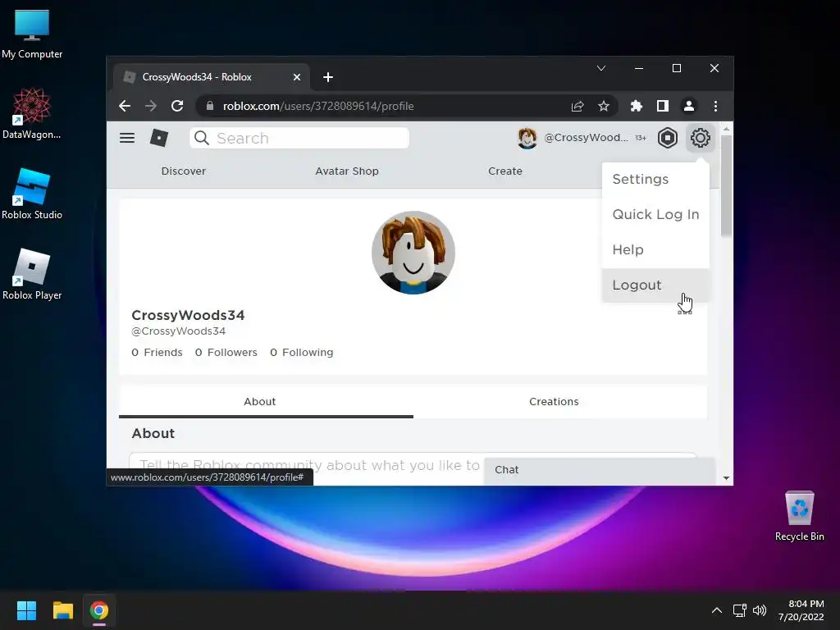
Task: Select the DataWagon desktop shortcut
Action: (32, 115)
